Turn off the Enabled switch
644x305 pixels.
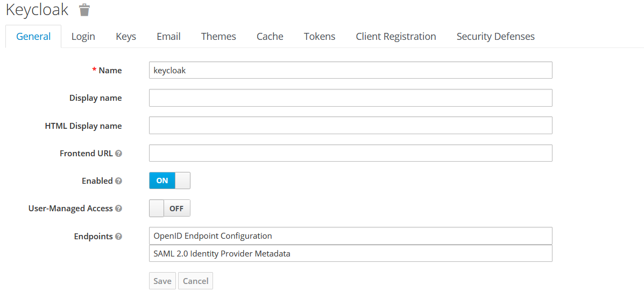pyautogui.click(x=169, y=181)
